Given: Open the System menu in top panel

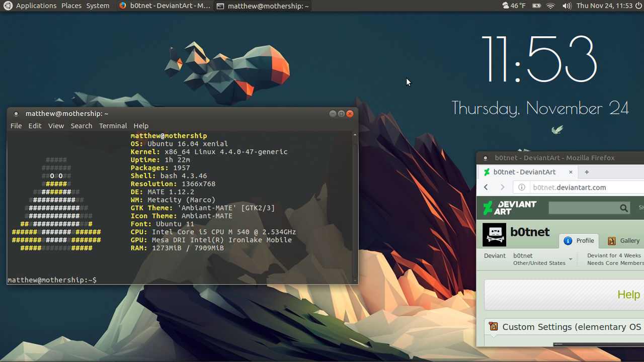Looking at the screenshot, I should pyautogui.click(x=98, y=6).
